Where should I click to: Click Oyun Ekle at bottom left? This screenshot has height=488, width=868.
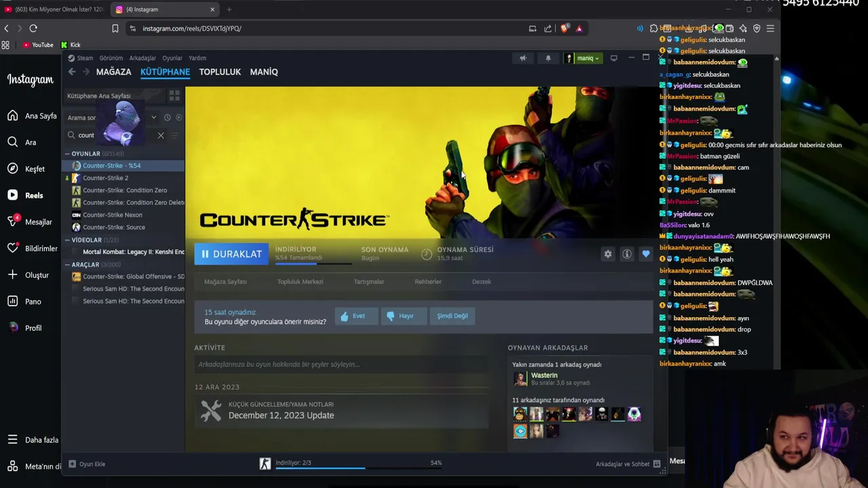[87, 464]
